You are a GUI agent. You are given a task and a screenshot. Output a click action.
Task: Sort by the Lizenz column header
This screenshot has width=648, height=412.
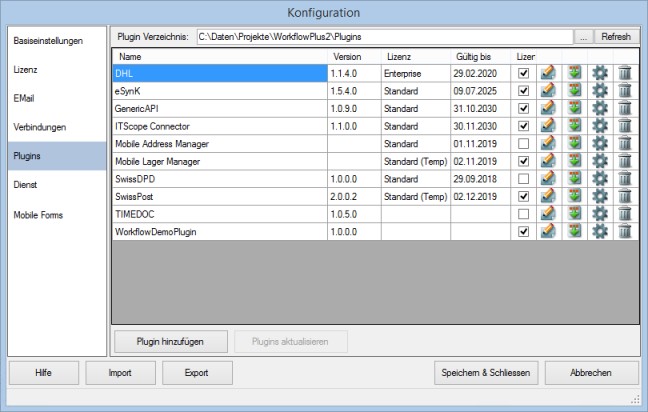(415, 57)
